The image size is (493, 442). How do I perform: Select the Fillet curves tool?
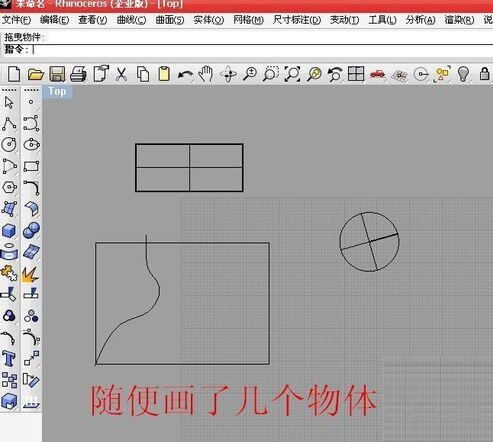[x=32, y=188]
